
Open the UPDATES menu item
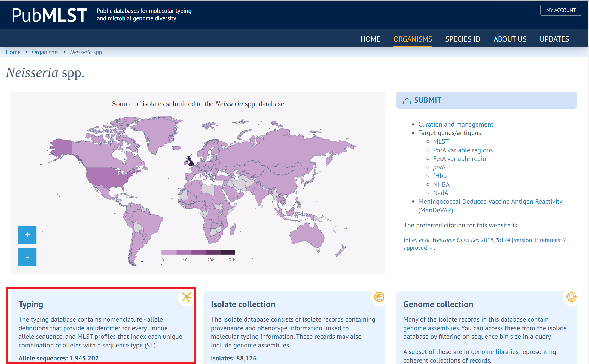click(x=554, y=39)
